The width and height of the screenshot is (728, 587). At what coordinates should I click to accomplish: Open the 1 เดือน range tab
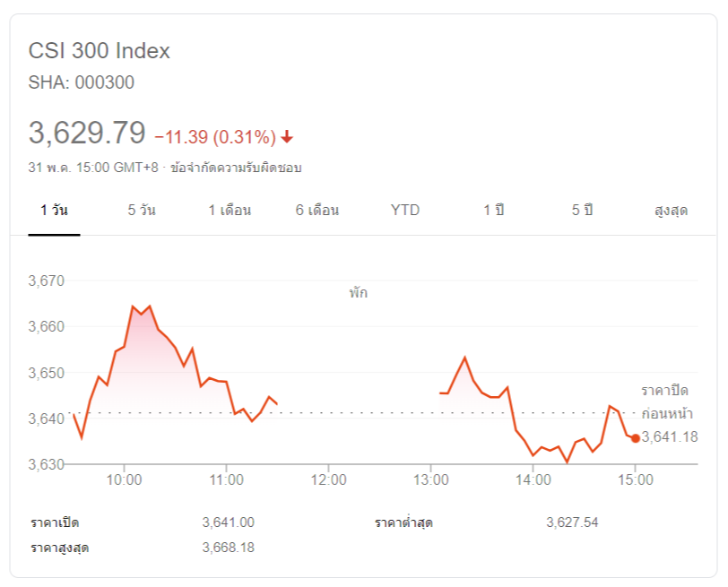(x=230, y=211)
